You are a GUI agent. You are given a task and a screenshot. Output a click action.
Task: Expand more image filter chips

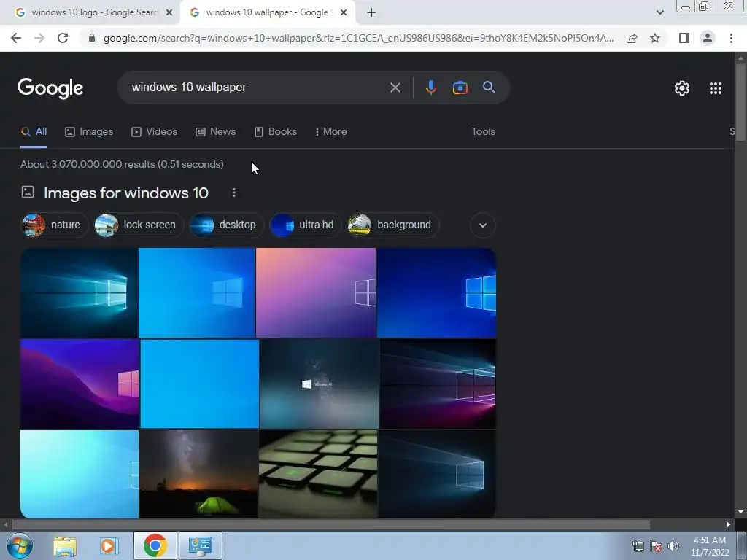483,225
